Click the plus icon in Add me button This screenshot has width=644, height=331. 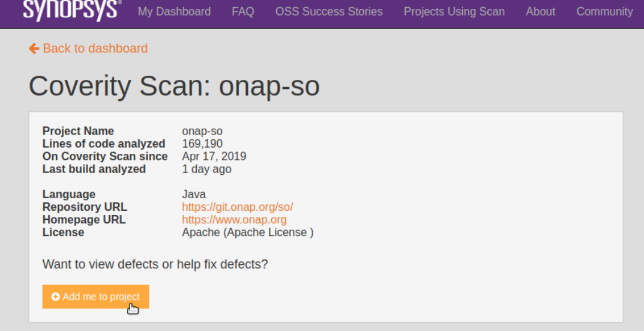point(55,297)
